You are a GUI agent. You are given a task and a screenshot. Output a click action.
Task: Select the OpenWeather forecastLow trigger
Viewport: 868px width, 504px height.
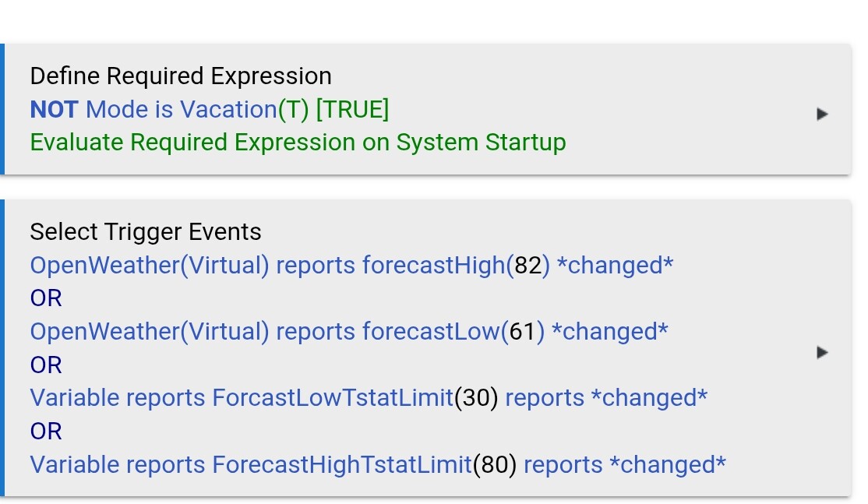[265, 332]
